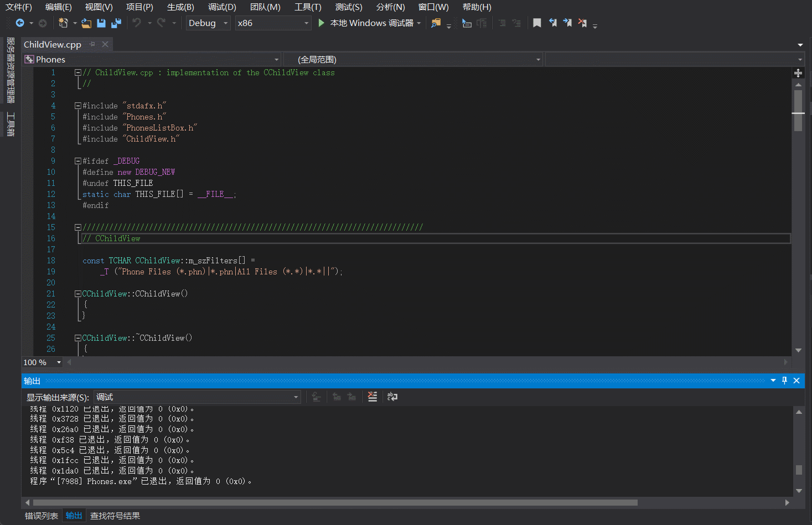
Task: Toggle word wrap in output window
Action: click(392, 397)
